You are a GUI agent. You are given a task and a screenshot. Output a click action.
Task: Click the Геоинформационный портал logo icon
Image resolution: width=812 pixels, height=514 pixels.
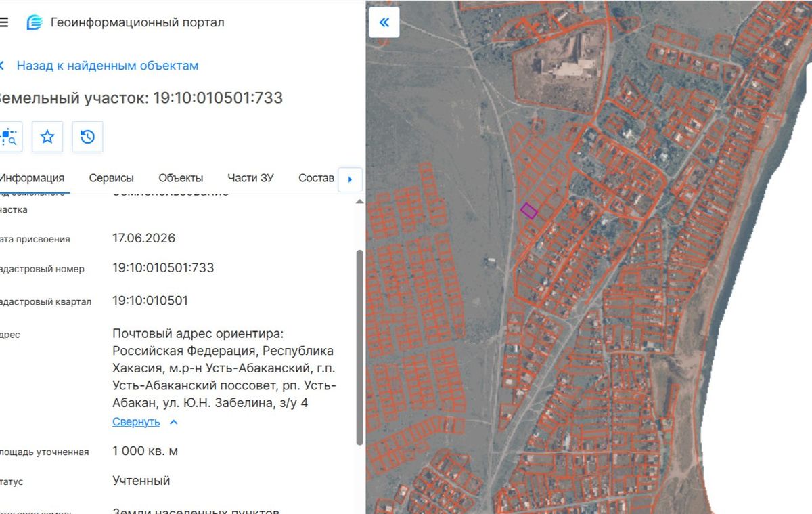[x=34, y=22]
